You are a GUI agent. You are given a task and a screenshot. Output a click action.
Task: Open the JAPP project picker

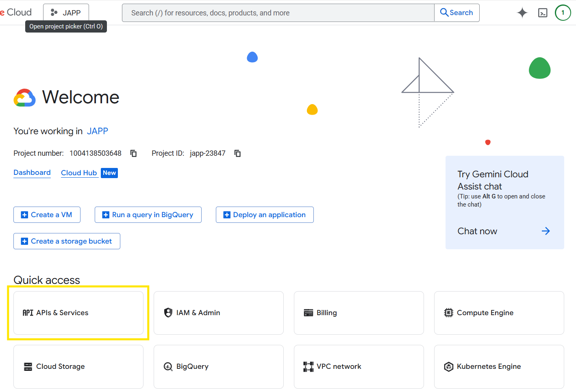click(x=66, y=13)
